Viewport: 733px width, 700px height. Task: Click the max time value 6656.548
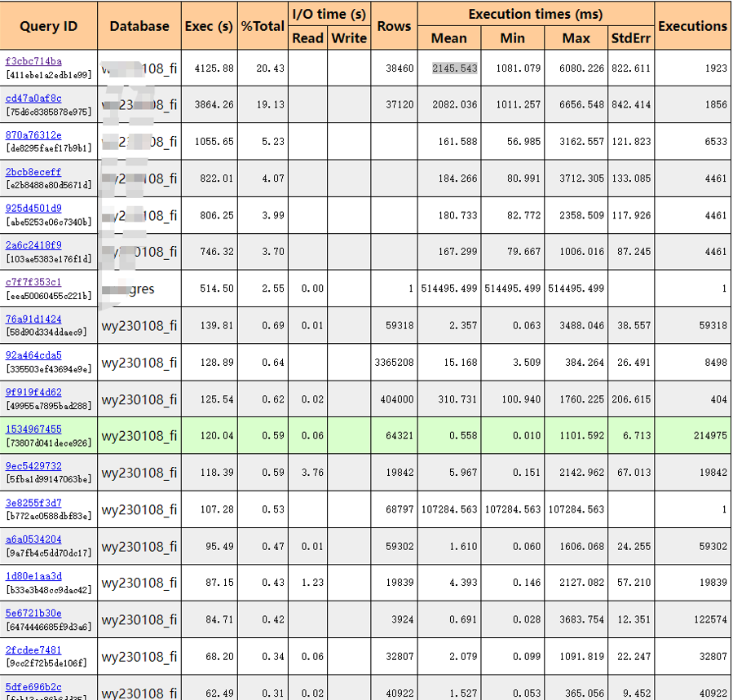pos(581,104)
